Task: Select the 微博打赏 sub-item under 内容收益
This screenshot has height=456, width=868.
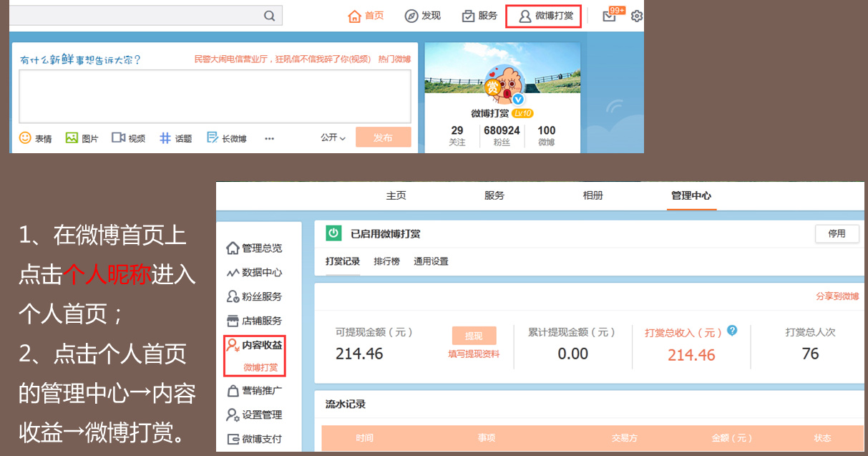Action: (260, 367)
